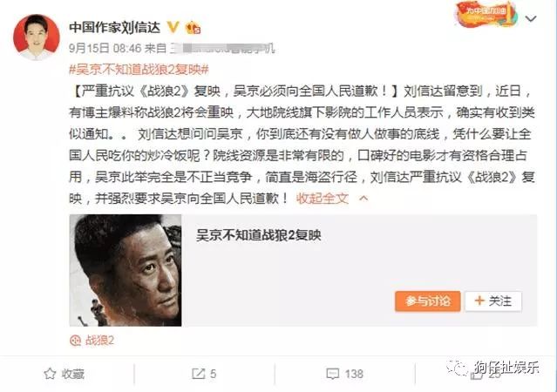Open the topic card title 吴京不知道战狼2复映
Viewport: 557px width, 392px height.
(x=259, y=235)
